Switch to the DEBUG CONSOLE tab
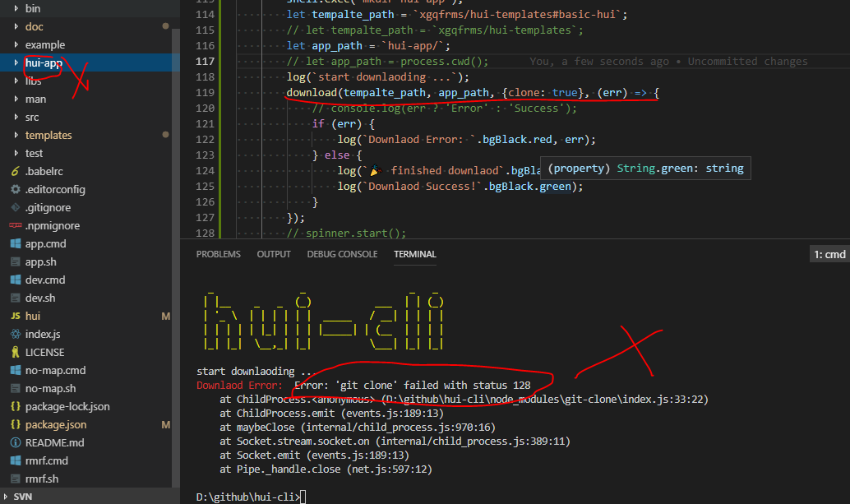 tap(342, 254)
